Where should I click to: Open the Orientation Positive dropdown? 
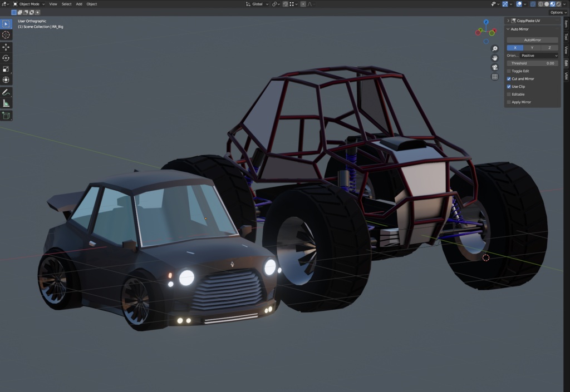coord(538,55)
